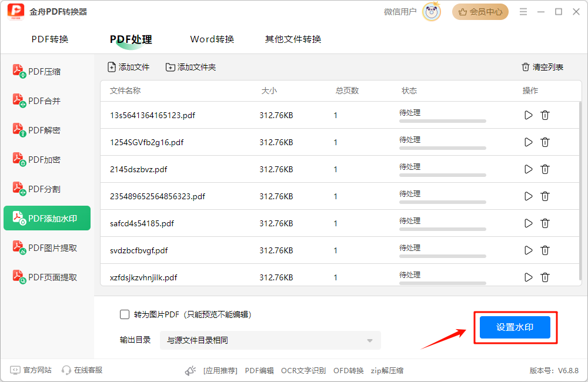Screen dimensions: 588x382
Task: Run the 2145dszbvz.pdf row play icon
Action: pyautogui.click(x=529, y=169)
